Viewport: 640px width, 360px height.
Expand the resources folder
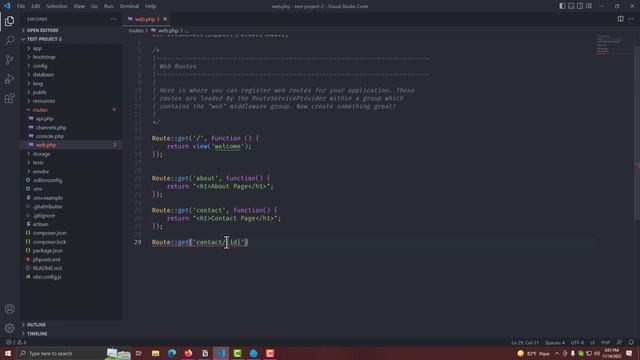(71, 101)
